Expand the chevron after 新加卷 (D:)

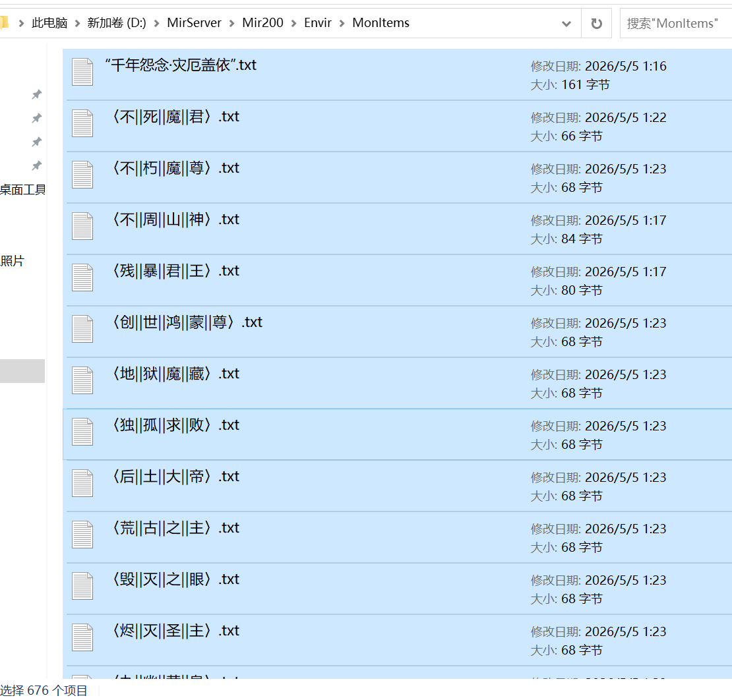coord(156,23)
